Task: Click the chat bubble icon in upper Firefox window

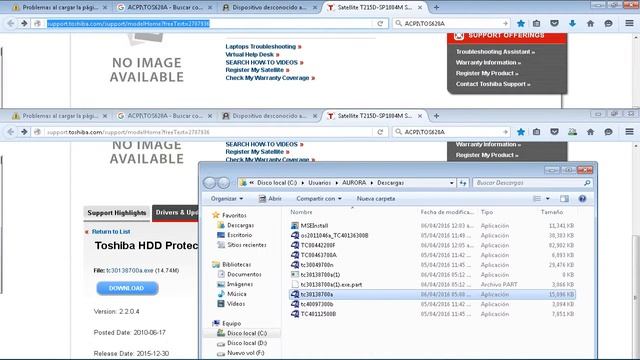Action: point(608,24)
